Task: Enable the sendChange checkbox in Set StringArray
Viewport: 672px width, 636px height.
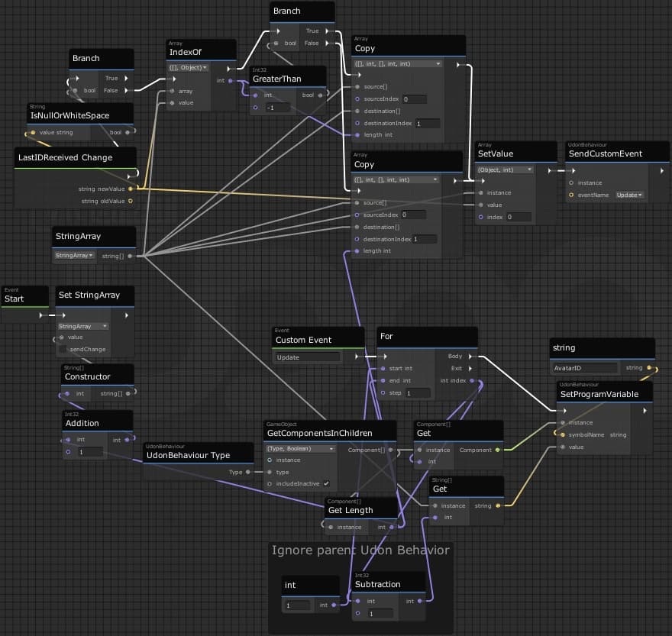Action: (x=63, y=349)
